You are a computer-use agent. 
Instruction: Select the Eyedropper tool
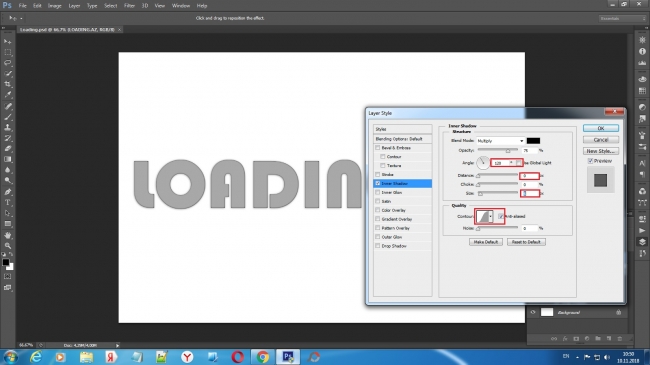click(x=7, y=95)
